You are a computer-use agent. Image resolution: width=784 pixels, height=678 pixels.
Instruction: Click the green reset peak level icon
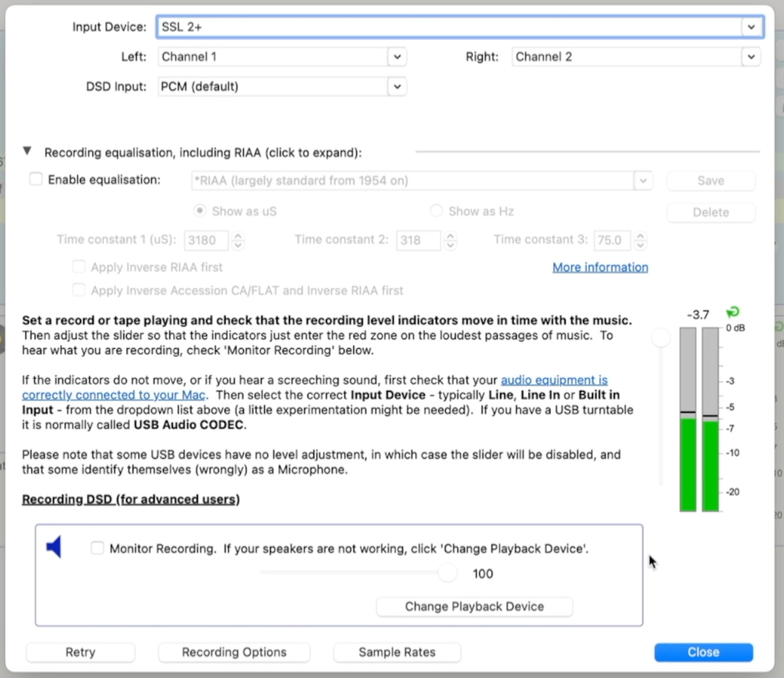[733, 313]
